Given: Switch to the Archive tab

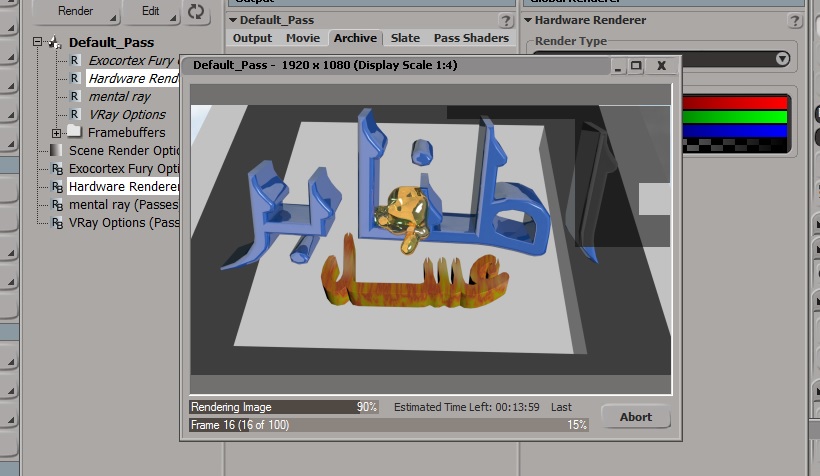Looking at the screenshot, I should pyautogui.click(x=355, y=38).
